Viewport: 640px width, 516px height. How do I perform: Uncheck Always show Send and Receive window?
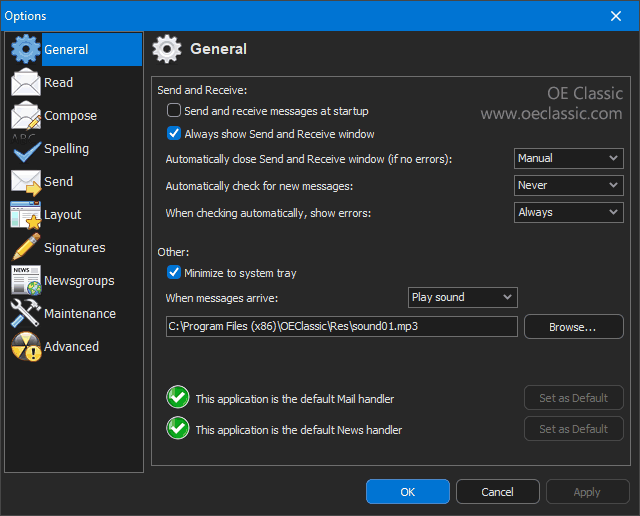click(x=174, y=133)
